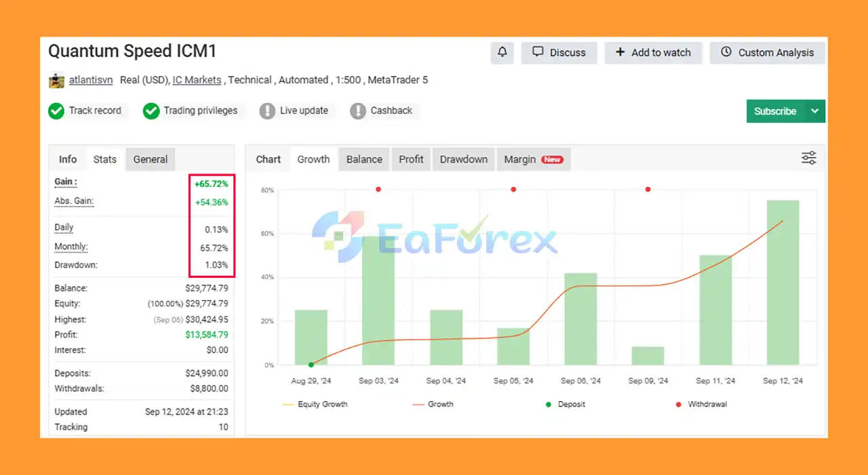868x475 pixels.
Task: Click the red withdrawal dot above Sep 03
Action: [x=378, y=189]
